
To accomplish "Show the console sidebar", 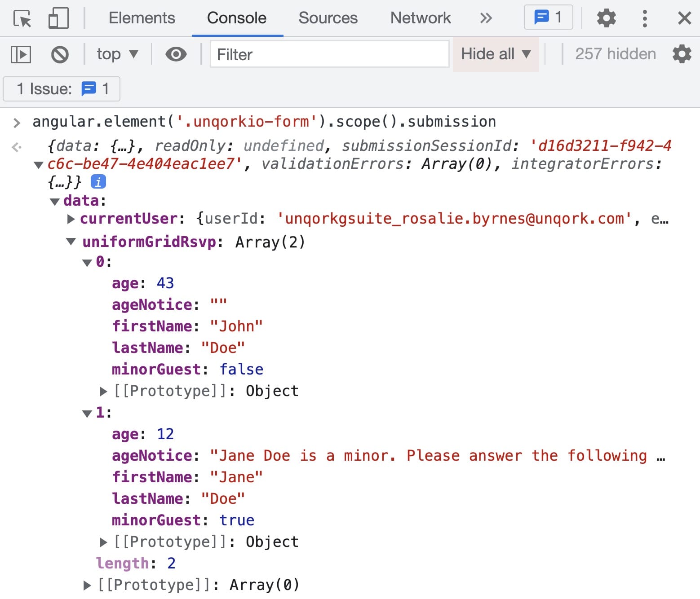I will pyautogui.click(x=21, y=55).
